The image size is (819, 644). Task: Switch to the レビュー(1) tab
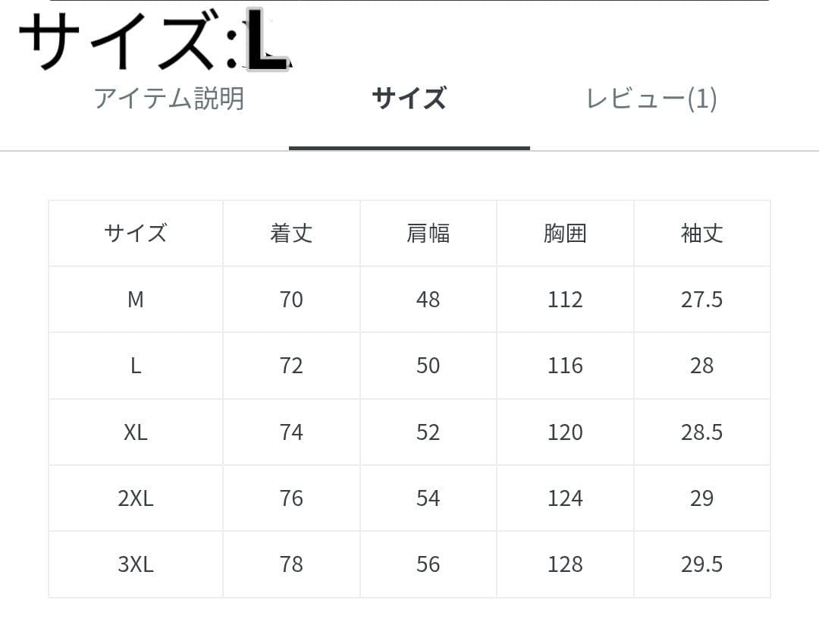pyautogui.click(x=651, y=99)
